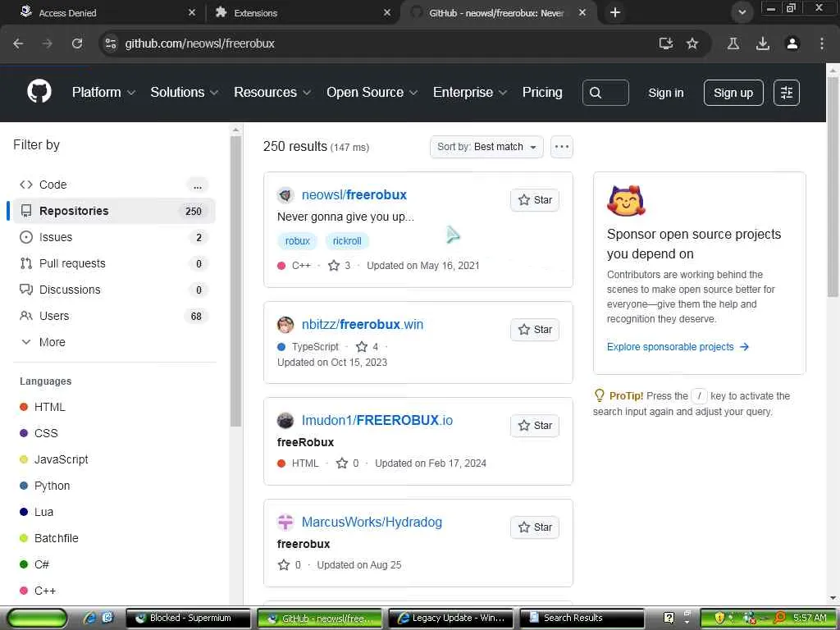Reload the page with the refresh icon

tap(77, 43)
